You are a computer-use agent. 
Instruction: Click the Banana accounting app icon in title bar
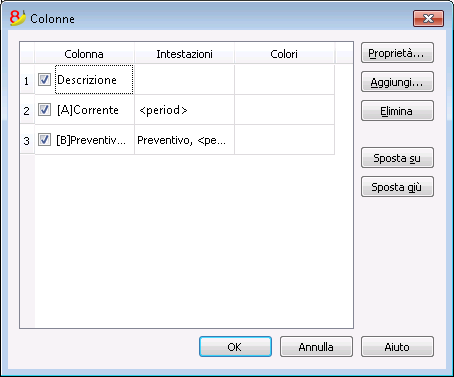click(18, 18)
